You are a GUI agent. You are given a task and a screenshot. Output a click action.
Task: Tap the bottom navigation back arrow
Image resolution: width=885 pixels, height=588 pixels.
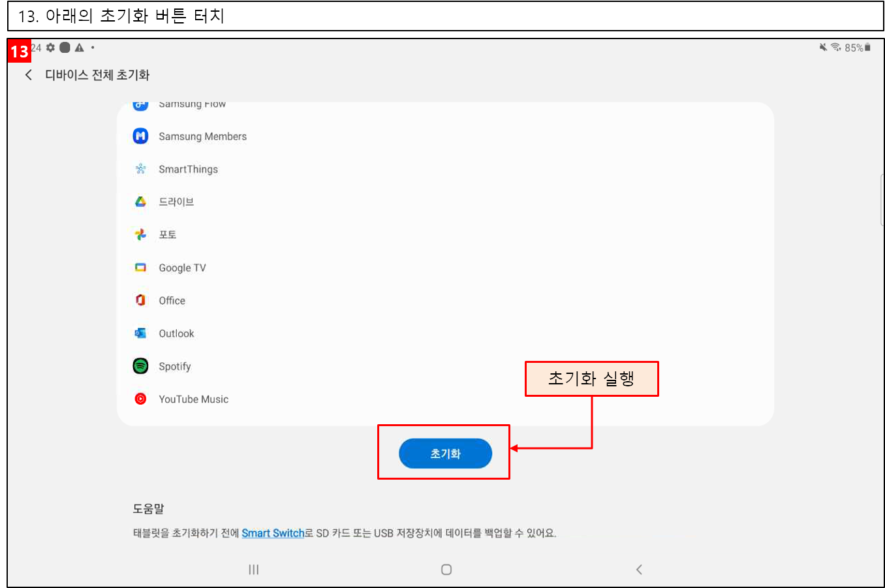click(x=639, y=570)
